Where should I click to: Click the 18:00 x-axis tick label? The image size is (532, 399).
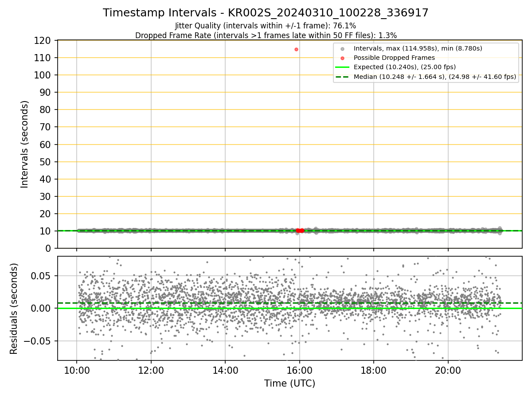coord(373,370)
